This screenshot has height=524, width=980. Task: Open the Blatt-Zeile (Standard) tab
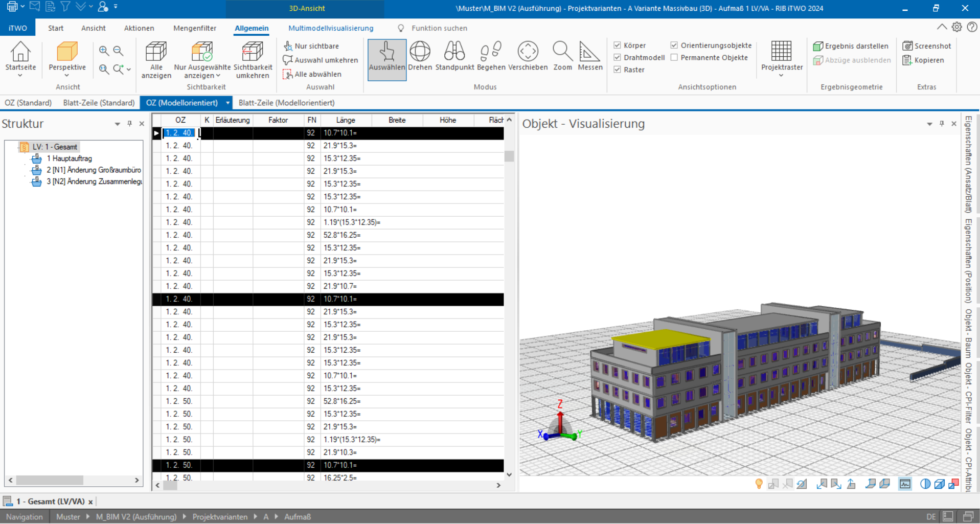coord(99,103)
